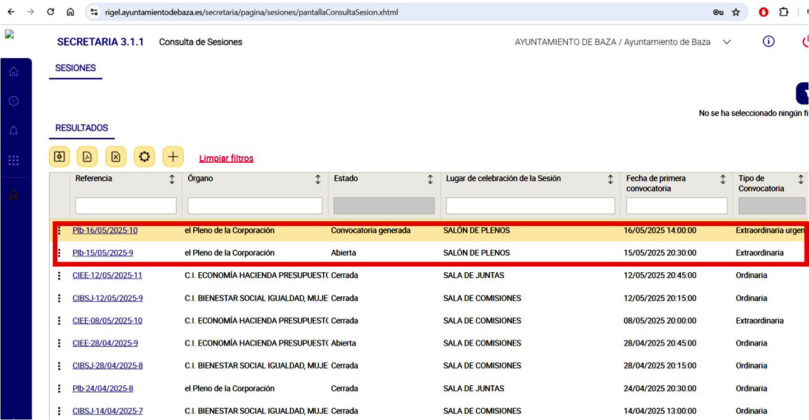Open the clock history icon in the sidebar
The width and height of the screenshot is (809, 420).
13,101
